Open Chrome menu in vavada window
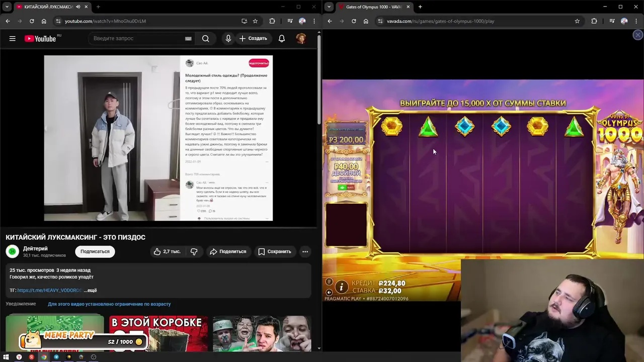 636,21
